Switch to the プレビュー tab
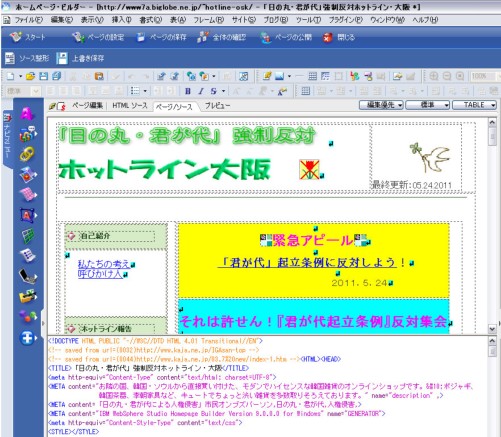The image size is (501, 437). coord(217,106)
